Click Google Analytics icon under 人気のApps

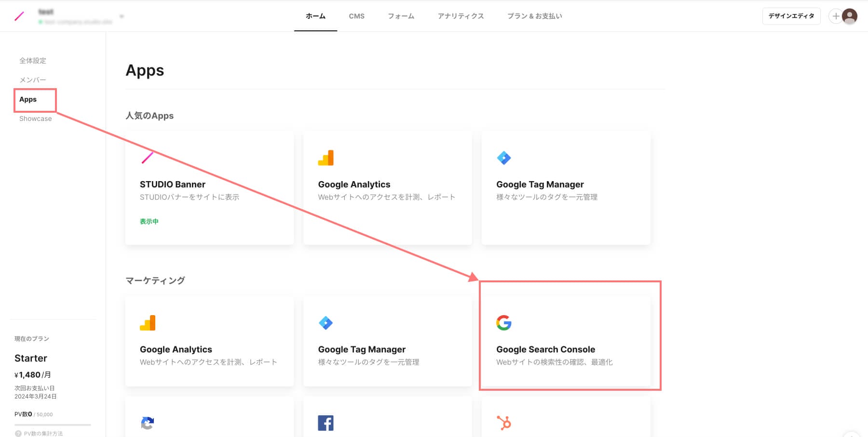click(x=325, y=158)
